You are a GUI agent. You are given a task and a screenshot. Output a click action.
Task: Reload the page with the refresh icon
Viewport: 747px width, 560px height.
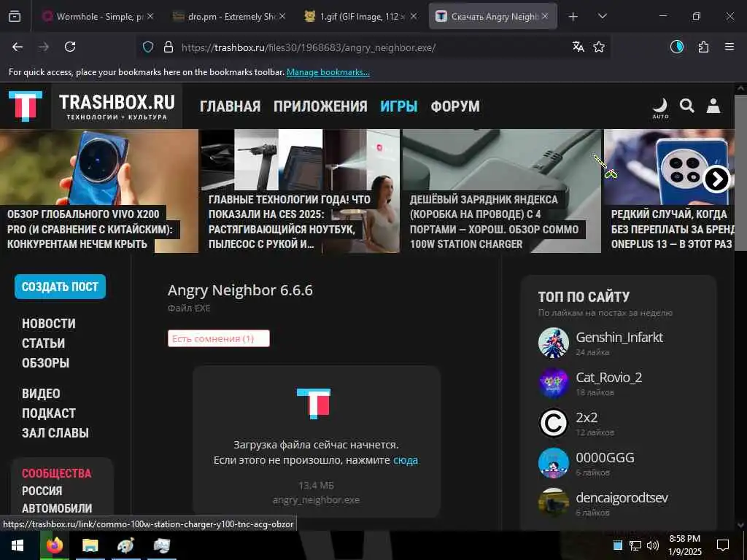(x=70, y=47)
